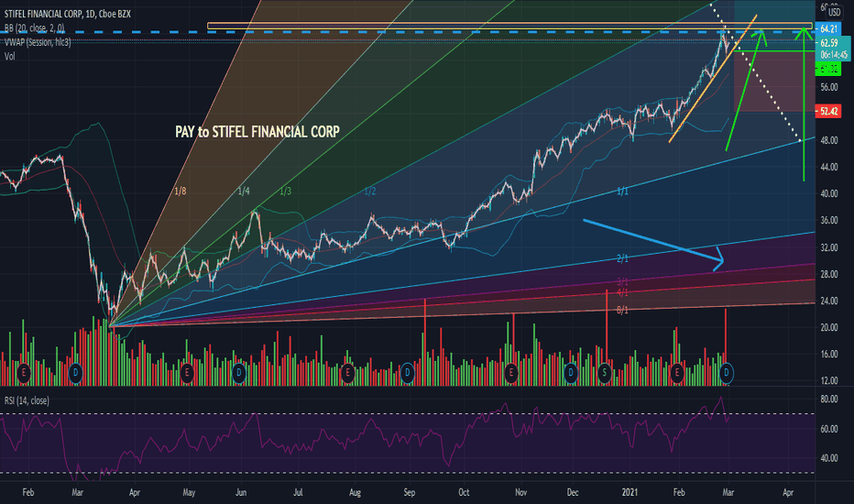Viewport: 854px width, 504px height.
Task: Click the 2/1 Gann fan label
Action: [622, 258]
